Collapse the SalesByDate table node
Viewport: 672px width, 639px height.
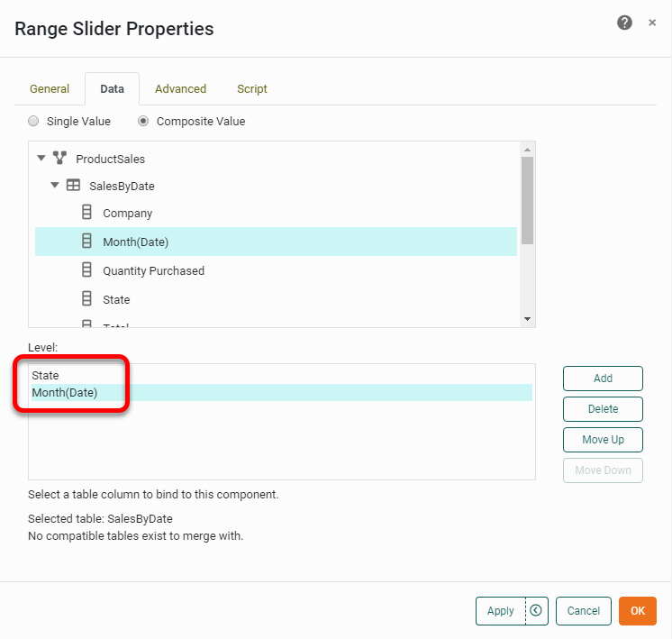coord(55,186)
